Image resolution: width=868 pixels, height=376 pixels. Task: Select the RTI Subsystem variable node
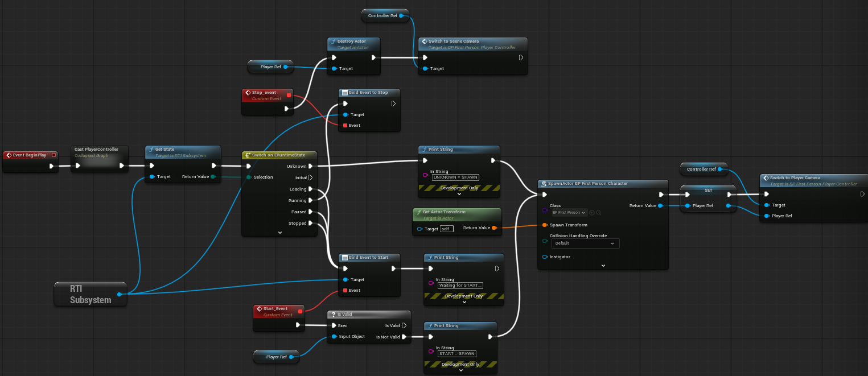tap(90, 294)
